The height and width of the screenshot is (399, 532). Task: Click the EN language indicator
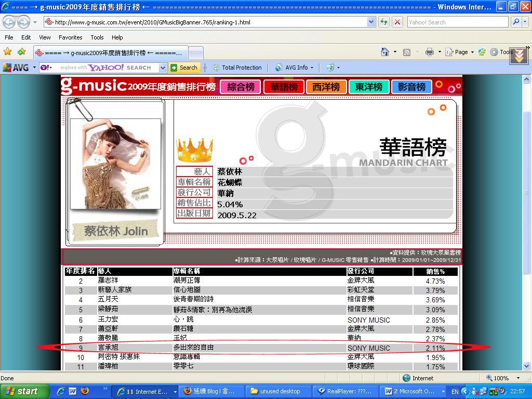(455, 392)
